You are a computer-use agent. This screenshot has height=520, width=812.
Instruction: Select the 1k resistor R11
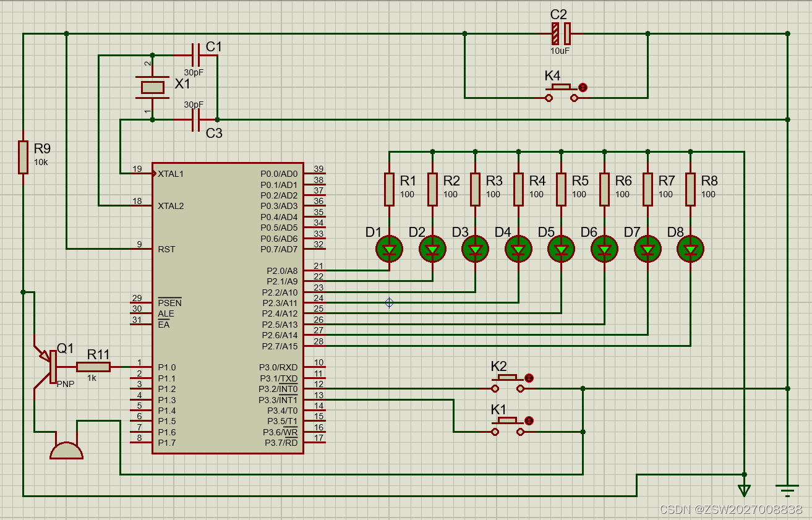click(x=93, y=367)
